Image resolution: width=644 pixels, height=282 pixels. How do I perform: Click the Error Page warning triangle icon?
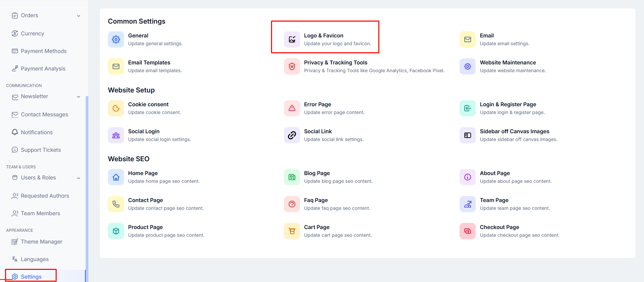pyautogui.click(x=292, y=108)
